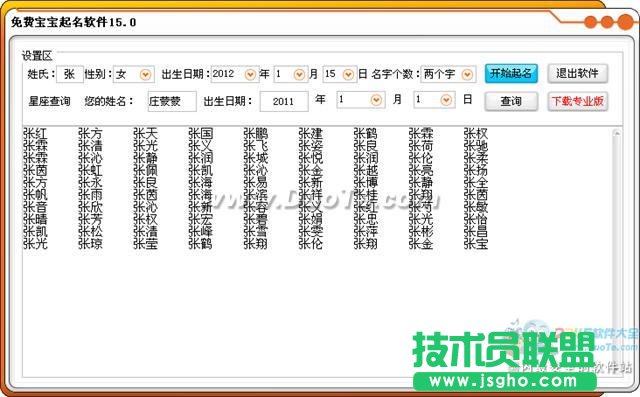Select the name 张怡 in the list
The image size is (640, 397).
476,219
